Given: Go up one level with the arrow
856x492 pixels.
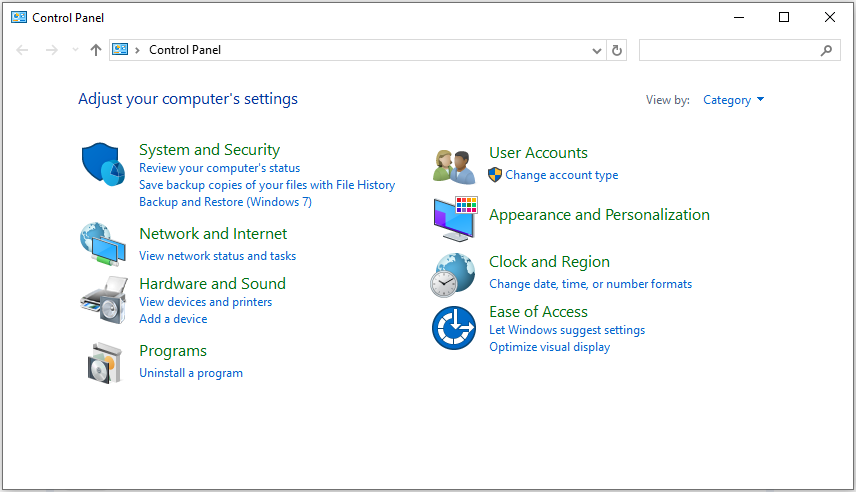Looking at the screenshot, I should point(96,50).
